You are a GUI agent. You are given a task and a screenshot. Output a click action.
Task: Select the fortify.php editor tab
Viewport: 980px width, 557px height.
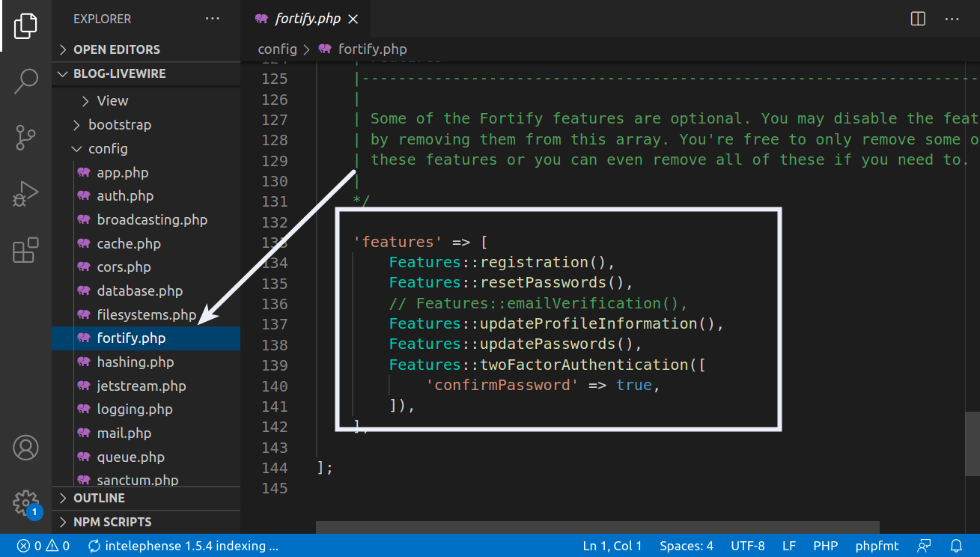[x=307, y=19]
